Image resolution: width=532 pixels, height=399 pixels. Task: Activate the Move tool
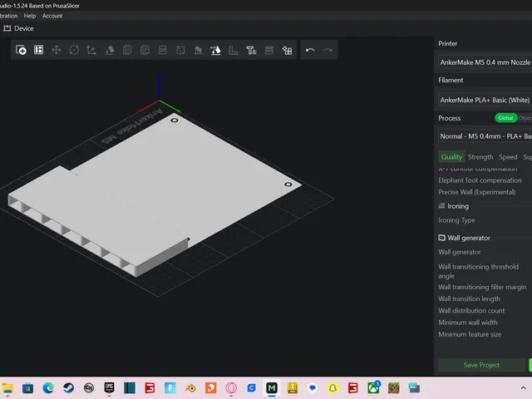click(57, 50)
